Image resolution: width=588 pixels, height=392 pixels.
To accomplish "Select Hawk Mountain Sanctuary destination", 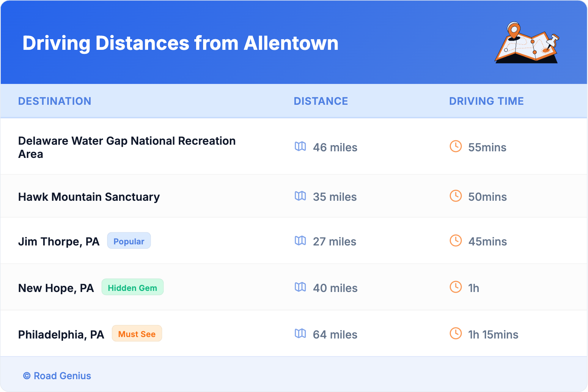I will (89, 197).
